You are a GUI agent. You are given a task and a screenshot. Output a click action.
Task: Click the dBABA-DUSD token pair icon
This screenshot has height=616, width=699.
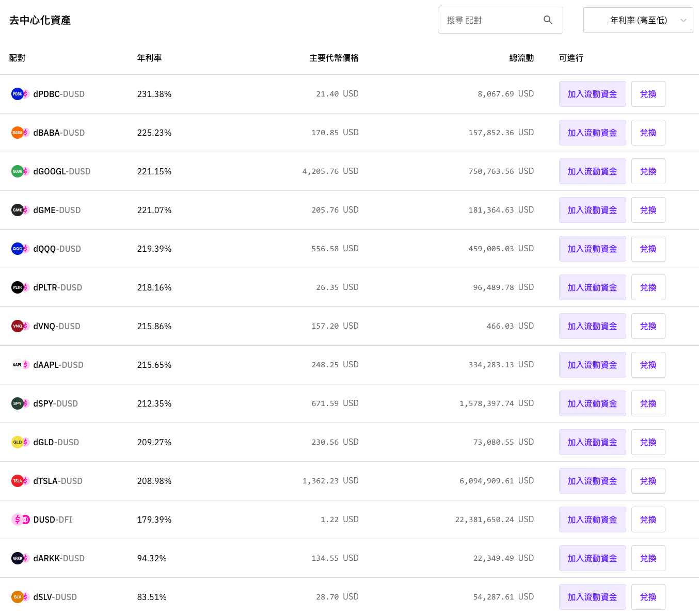20,133
